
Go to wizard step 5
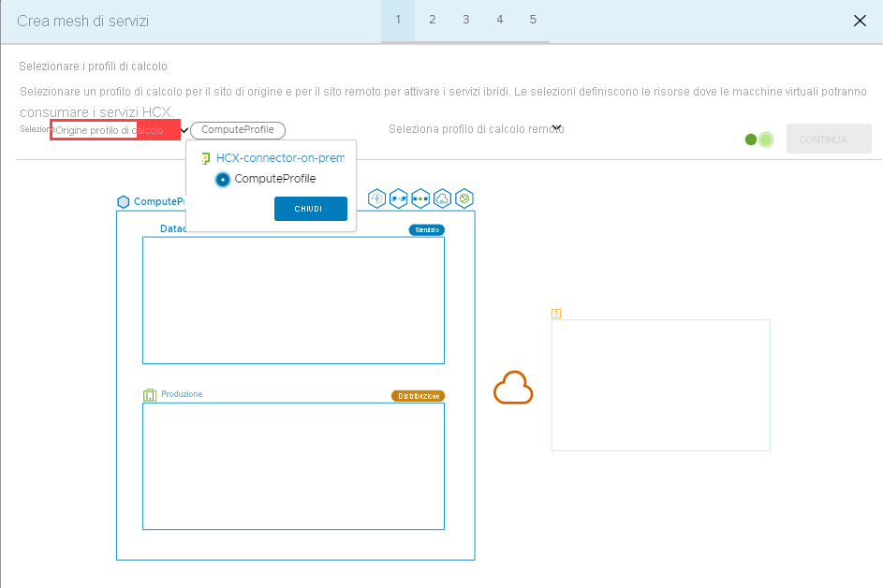point(533,20)
